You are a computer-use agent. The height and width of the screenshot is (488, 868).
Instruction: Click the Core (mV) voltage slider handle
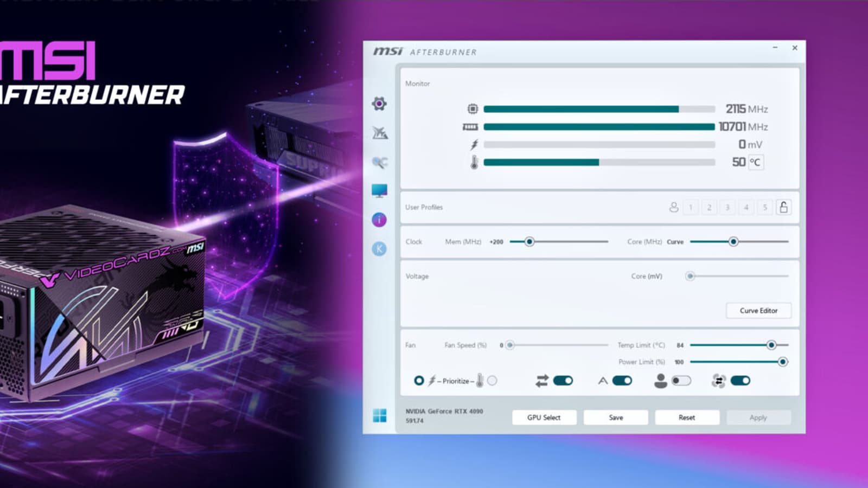(690, 276)
